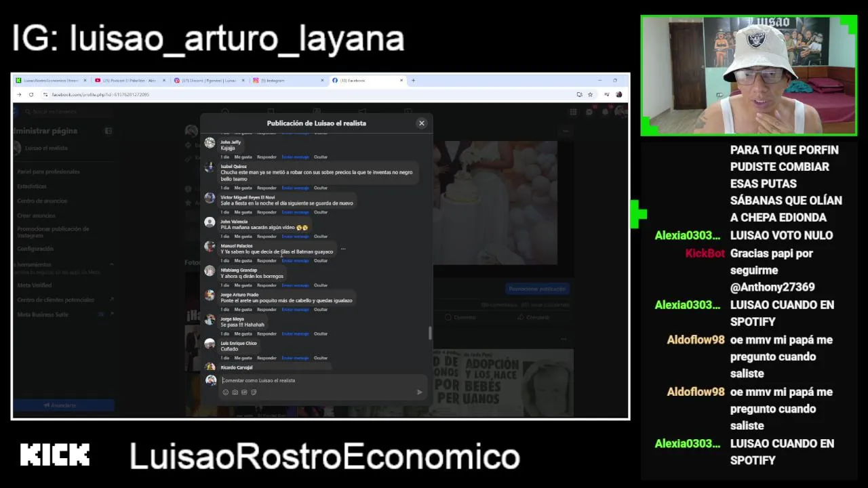The width and height of the screenshot is (868, 488).
Task: Open Configuración in the sidebar
Action: click(x=35, y=249)
